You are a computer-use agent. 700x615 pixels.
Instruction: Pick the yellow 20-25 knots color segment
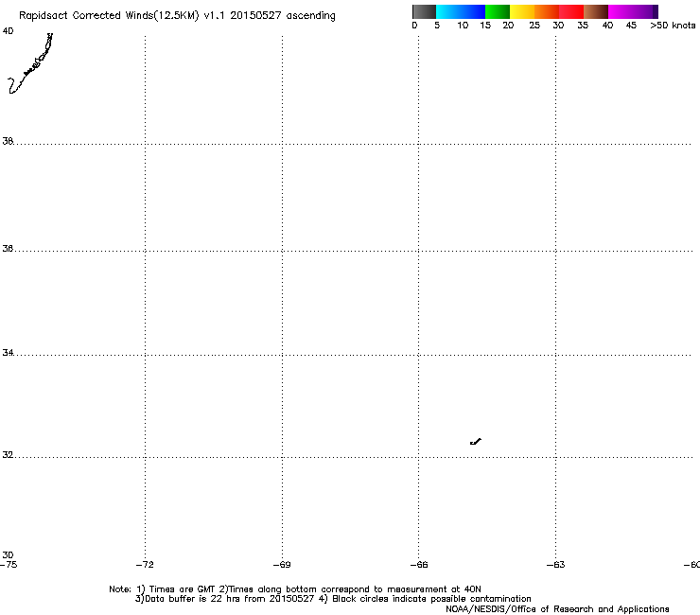[522, 11]
